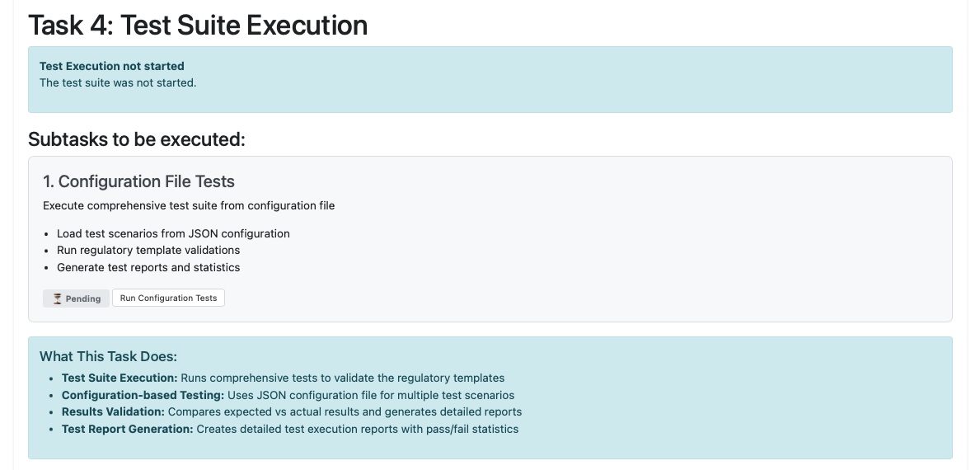Image resolution: width=980 pixels, height=470 pixels.
Task: Click Generate test reports and statistics bullet
Action: [148, 267]
